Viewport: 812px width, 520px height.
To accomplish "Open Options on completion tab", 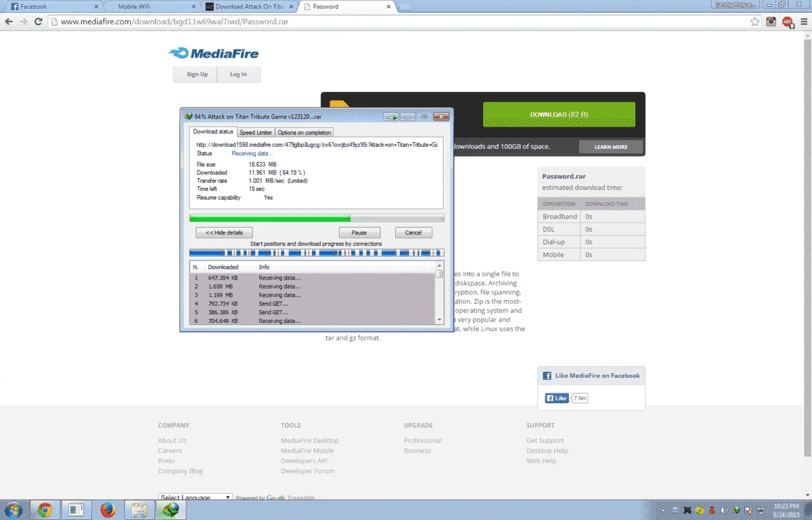I will pos(304,133).
